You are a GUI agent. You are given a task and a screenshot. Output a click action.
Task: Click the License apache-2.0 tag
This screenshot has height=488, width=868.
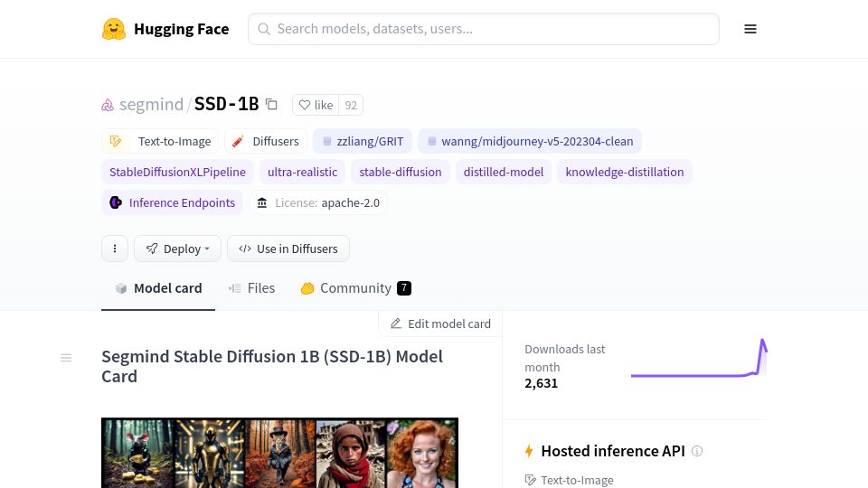318,202
